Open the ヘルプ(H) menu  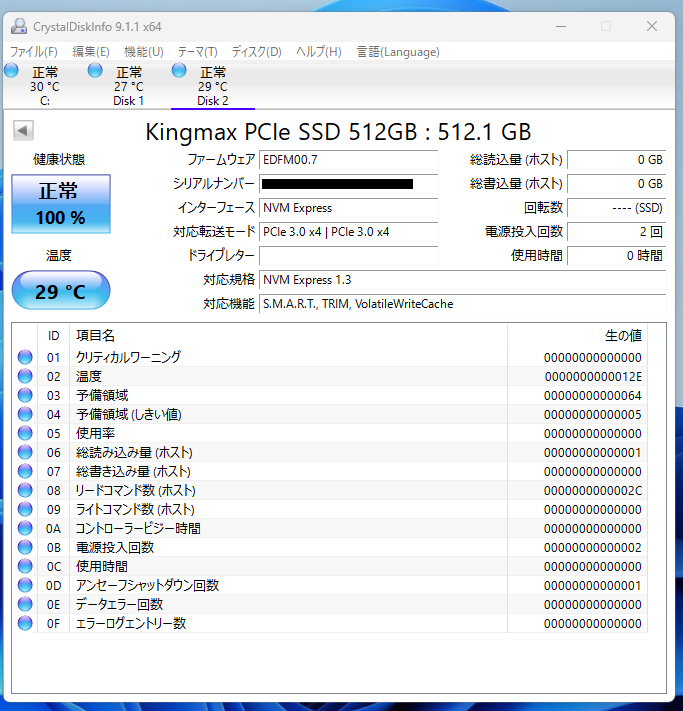point(319,52)
